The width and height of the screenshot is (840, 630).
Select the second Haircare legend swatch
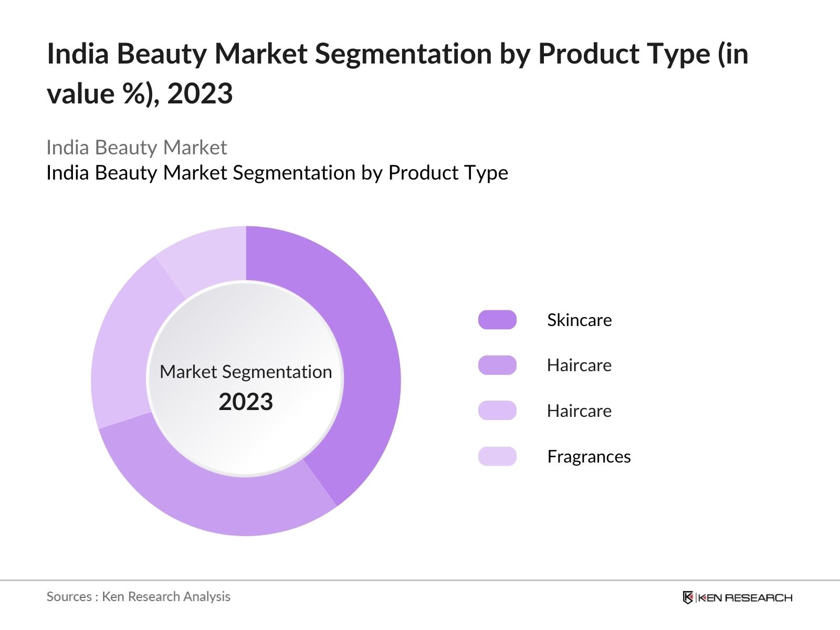497,411
